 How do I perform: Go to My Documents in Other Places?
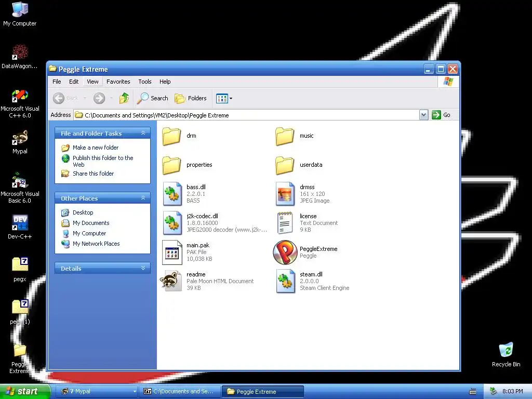point(91,223)
